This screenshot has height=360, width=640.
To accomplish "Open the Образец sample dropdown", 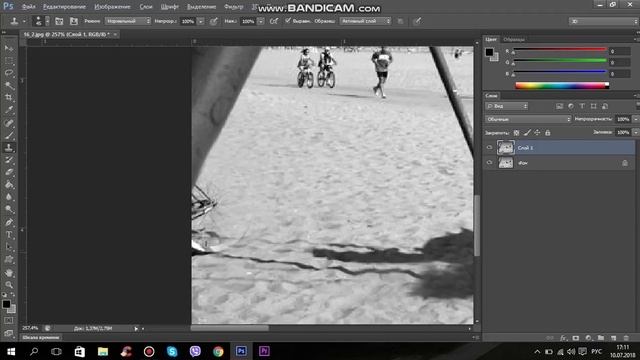I will 365,21.
